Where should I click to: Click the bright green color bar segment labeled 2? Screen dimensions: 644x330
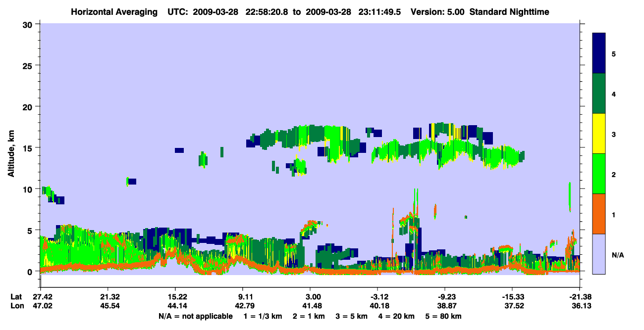click(599, 174)
